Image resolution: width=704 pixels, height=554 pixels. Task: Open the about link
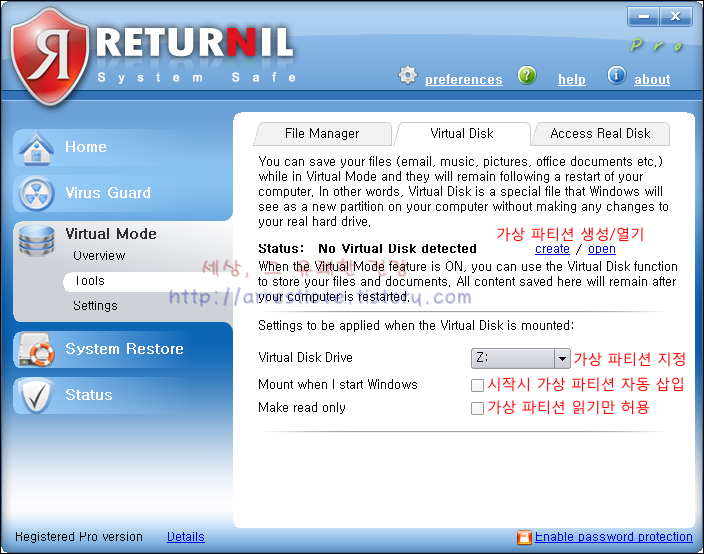[652, 79]
